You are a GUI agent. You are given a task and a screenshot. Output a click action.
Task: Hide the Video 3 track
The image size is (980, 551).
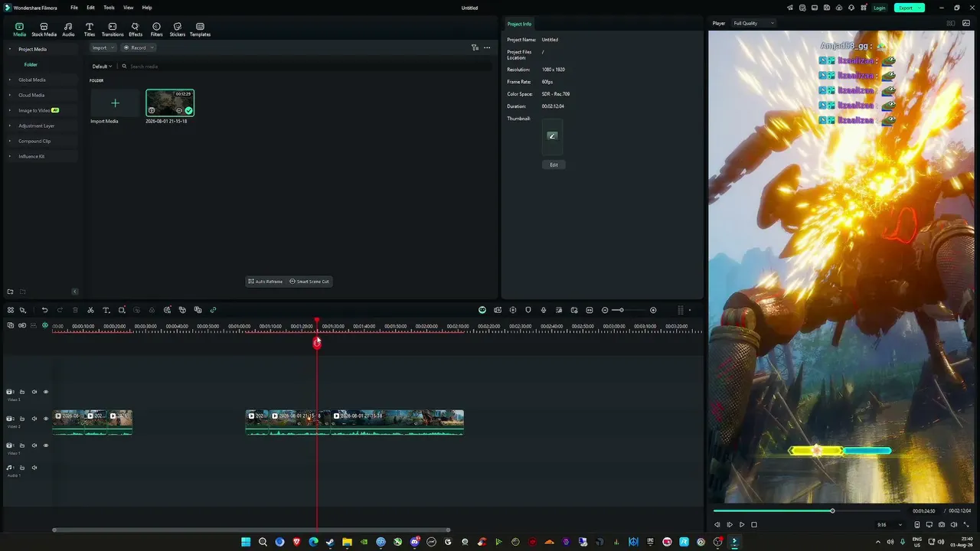coord(46,392)
